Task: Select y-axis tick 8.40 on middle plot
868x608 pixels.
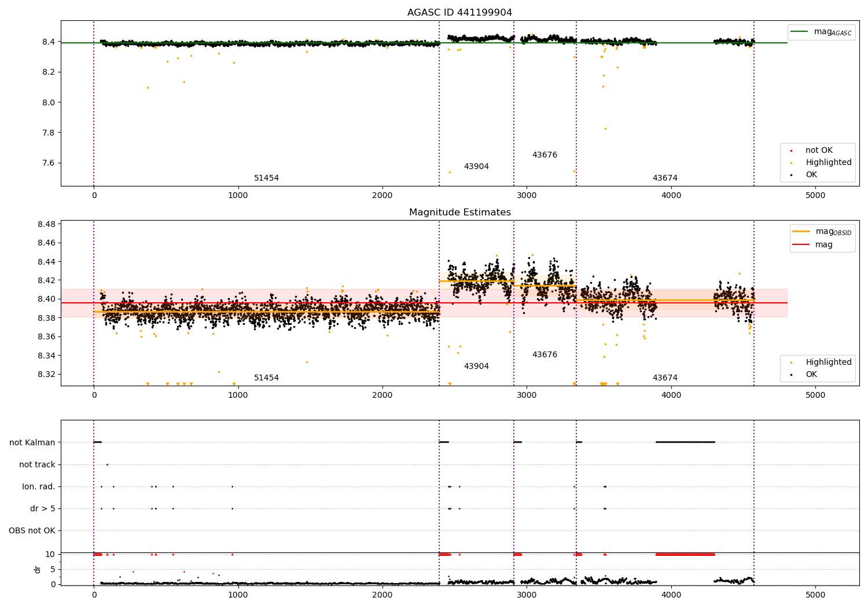Action: (x=46, y=299)
